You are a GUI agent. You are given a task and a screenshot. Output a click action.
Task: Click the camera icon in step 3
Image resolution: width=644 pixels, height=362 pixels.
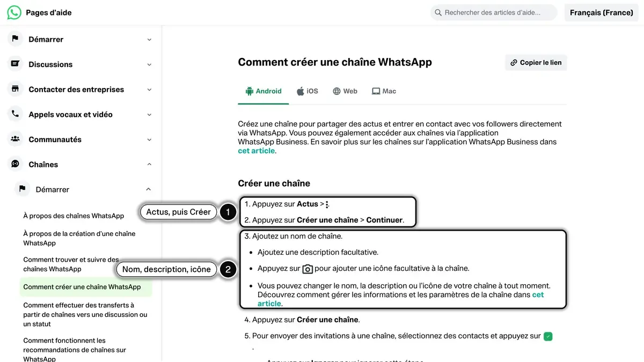[x=308, y=269]
